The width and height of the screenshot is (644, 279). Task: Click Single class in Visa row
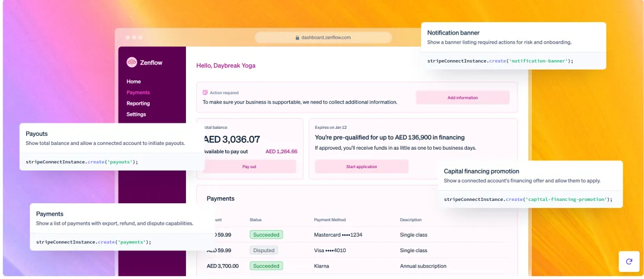414,250
